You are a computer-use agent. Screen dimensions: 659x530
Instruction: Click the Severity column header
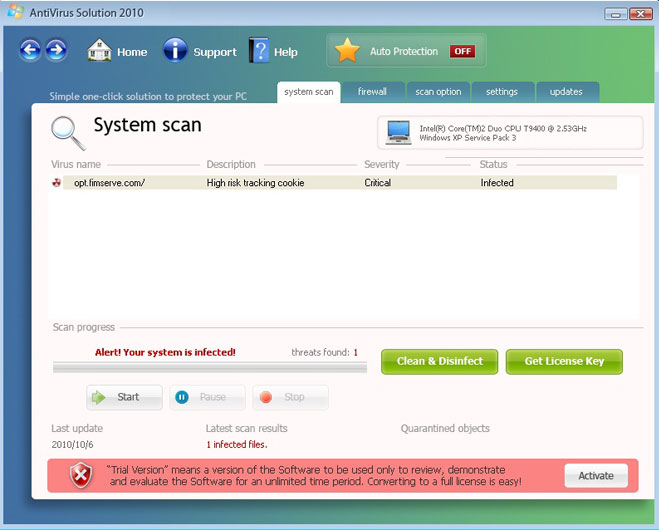pyautogui.click(x=382, y=164)
